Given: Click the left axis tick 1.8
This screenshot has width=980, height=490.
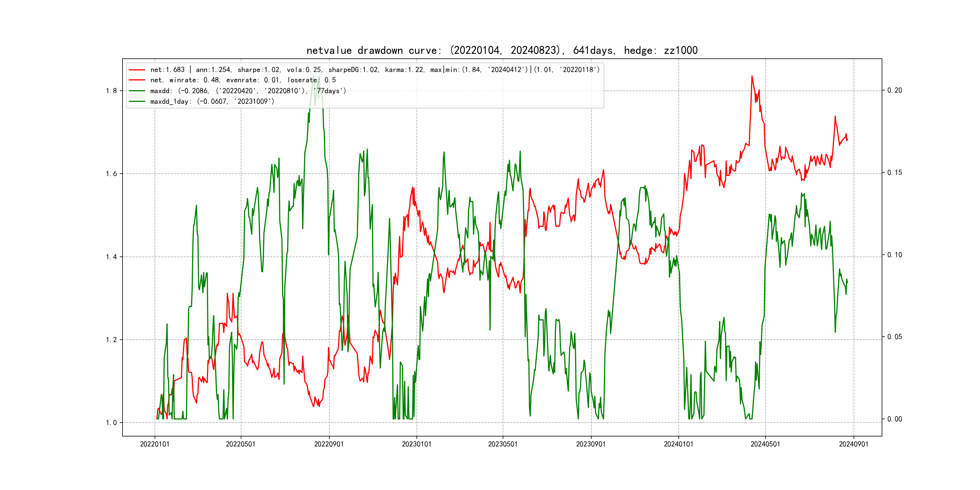Looking at the screenshot, I should [x=111, y=91].
